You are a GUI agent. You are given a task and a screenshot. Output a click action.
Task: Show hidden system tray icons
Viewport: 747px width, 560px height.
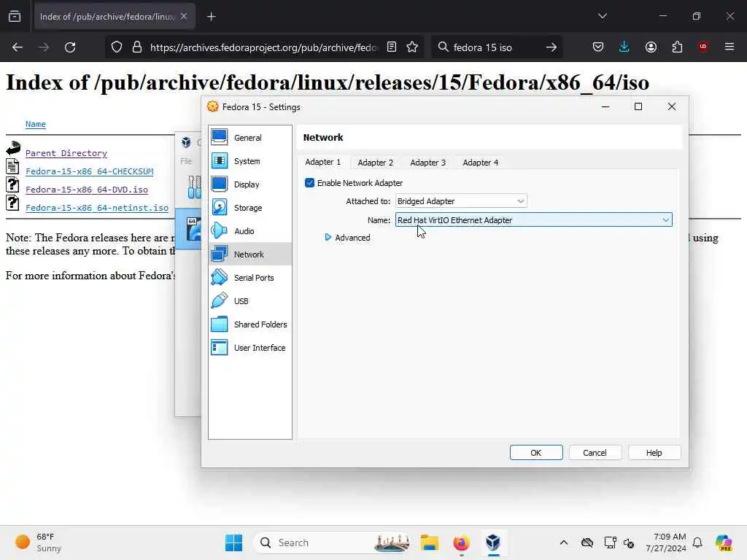(x=564, y=542)
